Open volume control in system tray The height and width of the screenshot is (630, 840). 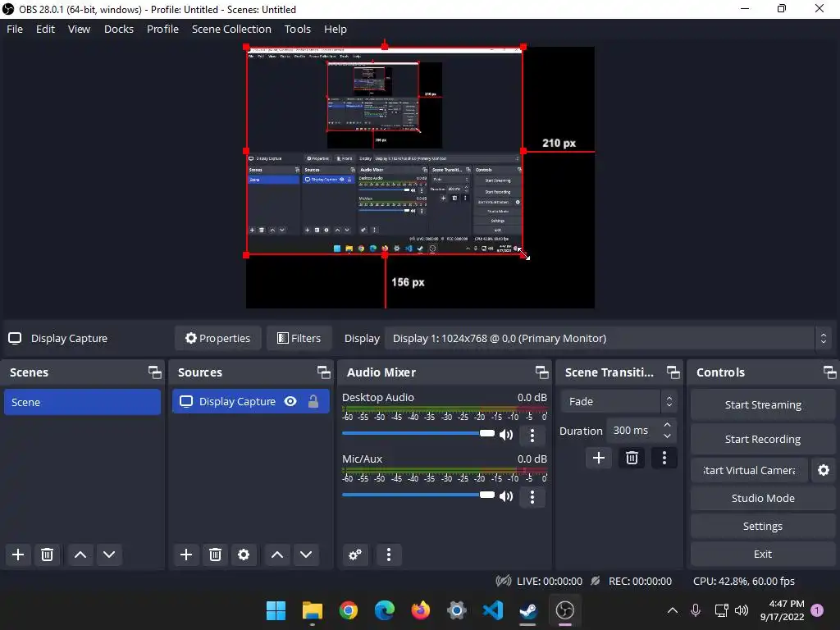pos(742,610)
